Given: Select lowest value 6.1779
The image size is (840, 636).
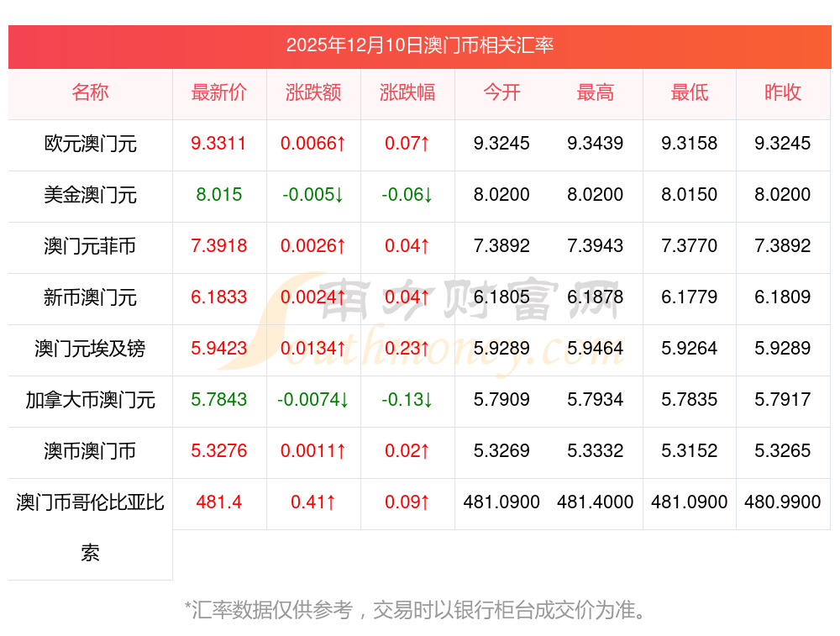Looking at the screenshot, I should click(x=689, y=297).
